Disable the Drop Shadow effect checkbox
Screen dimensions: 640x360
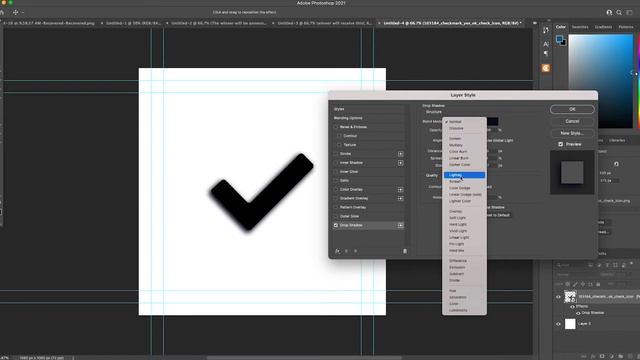[x=336, y=225]
